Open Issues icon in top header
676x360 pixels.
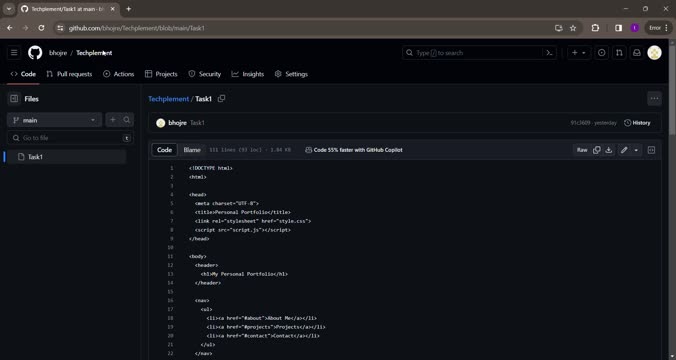[601, 53]
